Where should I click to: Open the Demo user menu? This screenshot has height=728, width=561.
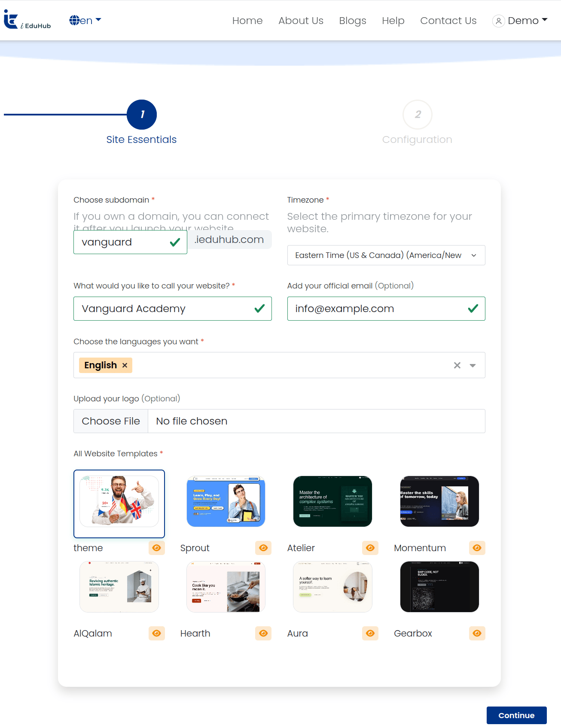tap(520, 21)
